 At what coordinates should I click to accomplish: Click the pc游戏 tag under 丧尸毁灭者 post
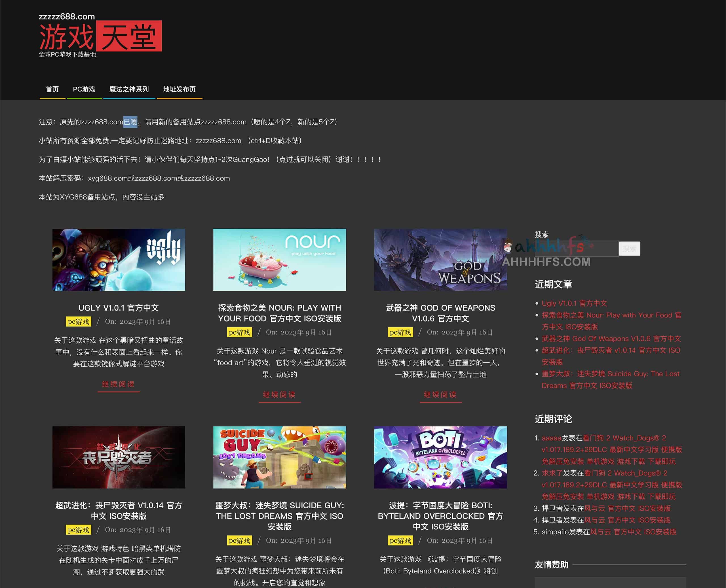(78, 530)
